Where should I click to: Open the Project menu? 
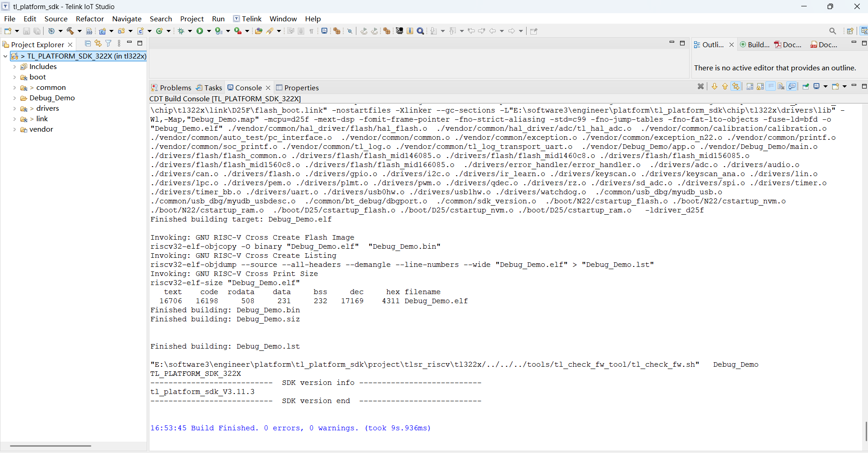pos(192,19)
